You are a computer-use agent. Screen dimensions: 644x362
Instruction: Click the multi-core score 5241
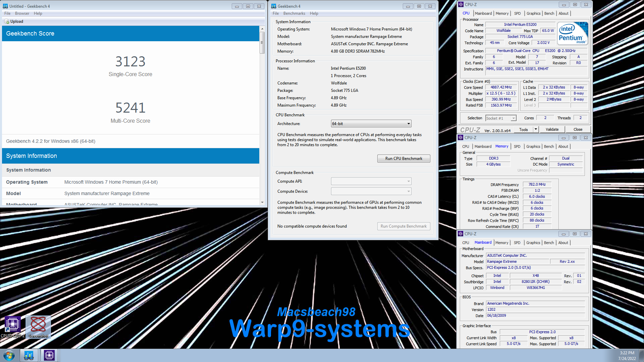click(130, 108)
